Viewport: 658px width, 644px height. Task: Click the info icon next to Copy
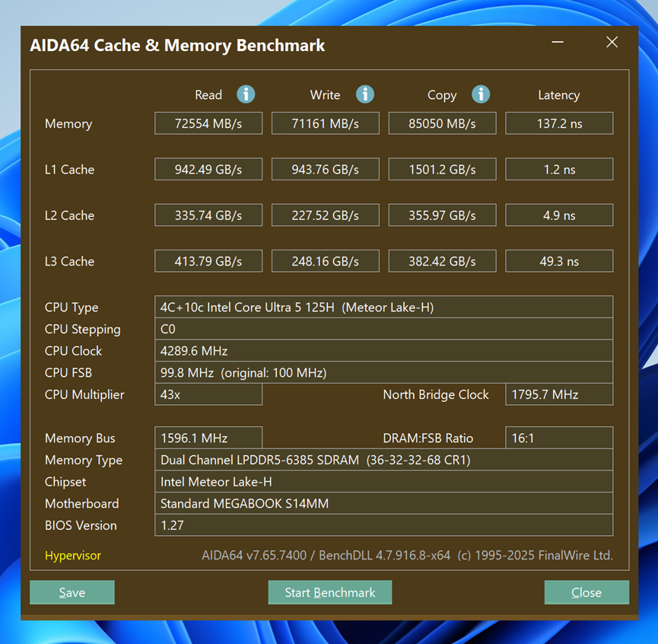coord(480,94)
